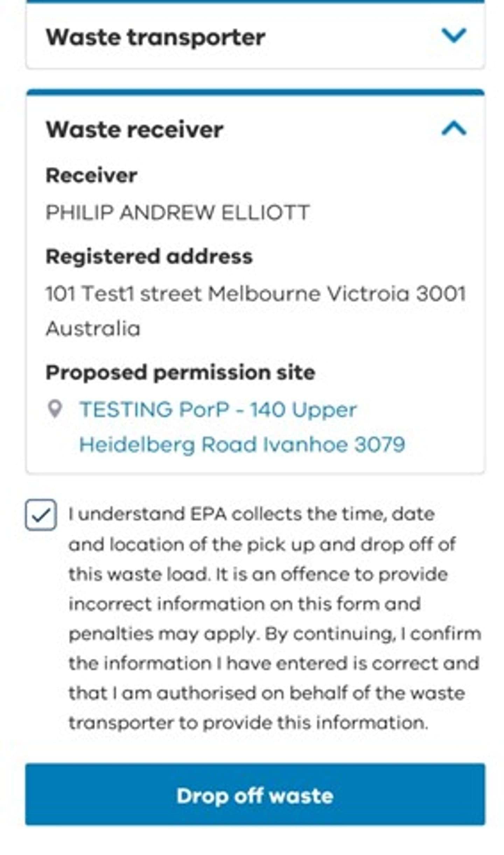
Task: Select the Waste receiver header
Action: tap(135, 130)
